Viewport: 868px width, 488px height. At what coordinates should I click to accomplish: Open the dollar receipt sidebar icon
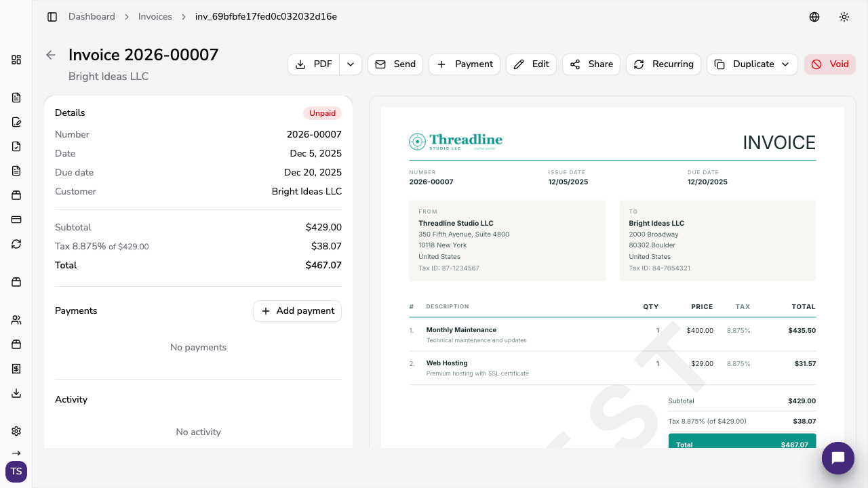point(16,369)
